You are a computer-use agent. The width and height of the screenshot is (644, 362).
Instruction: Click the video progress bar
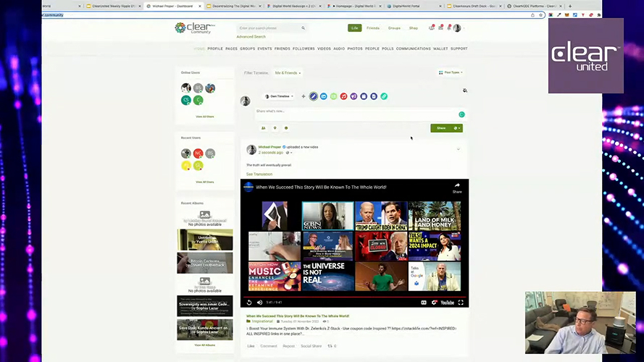[354, 296]
